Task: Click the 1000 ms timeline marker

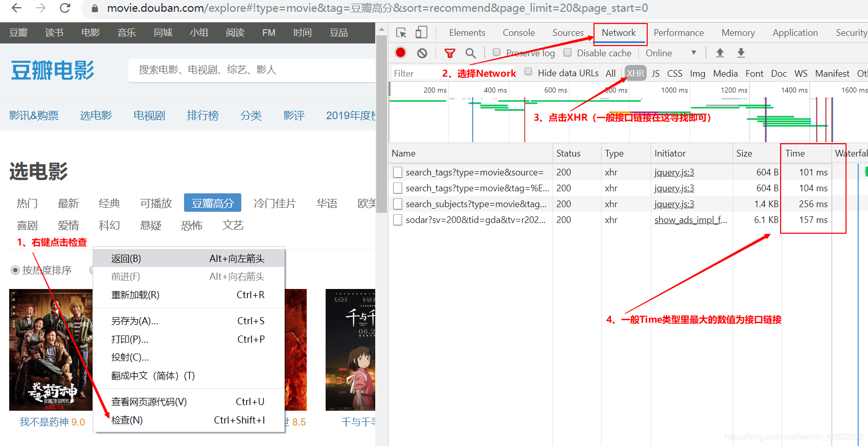Action: (674, 90)
